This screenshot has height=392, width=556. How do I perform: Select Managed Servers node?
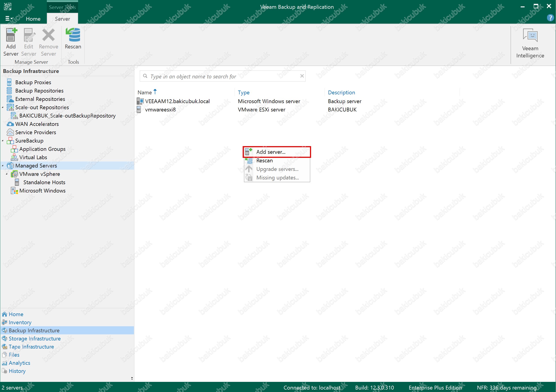36,166
